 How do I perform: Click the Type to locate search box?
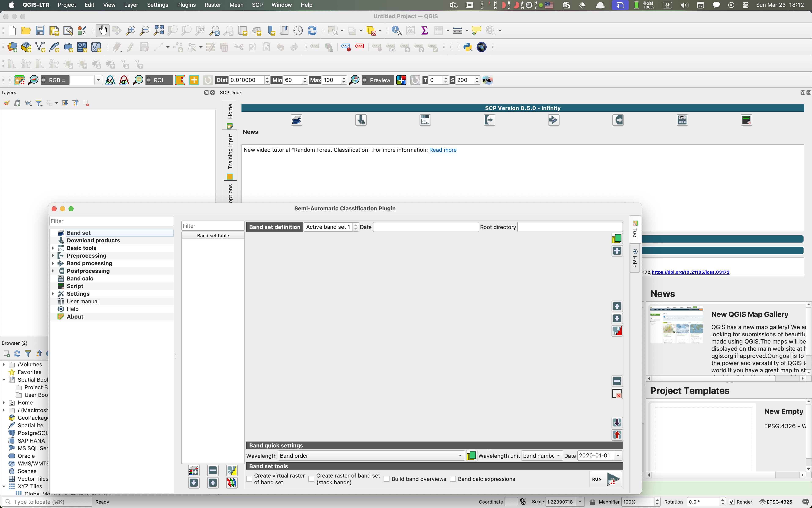[x=47, y=502]
